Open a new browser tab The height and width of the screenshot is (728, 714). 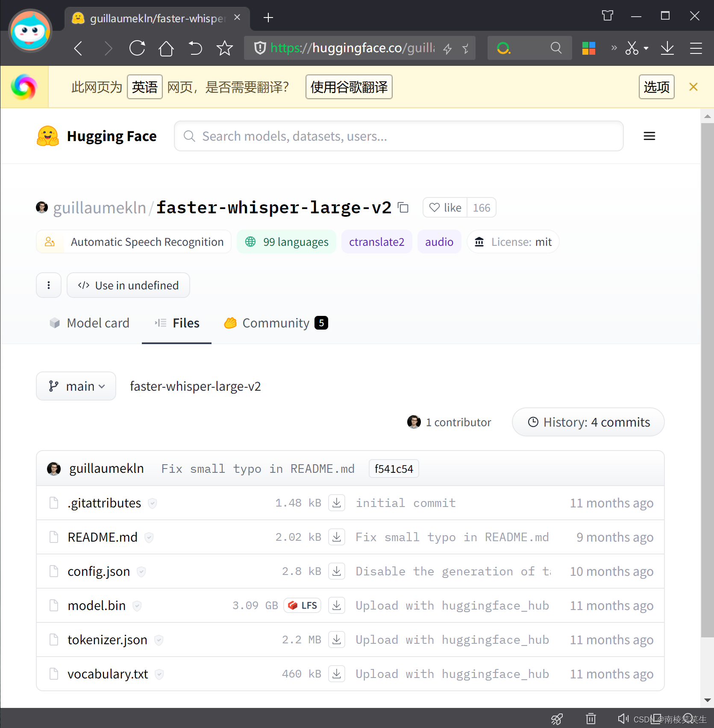click(268, 18)
